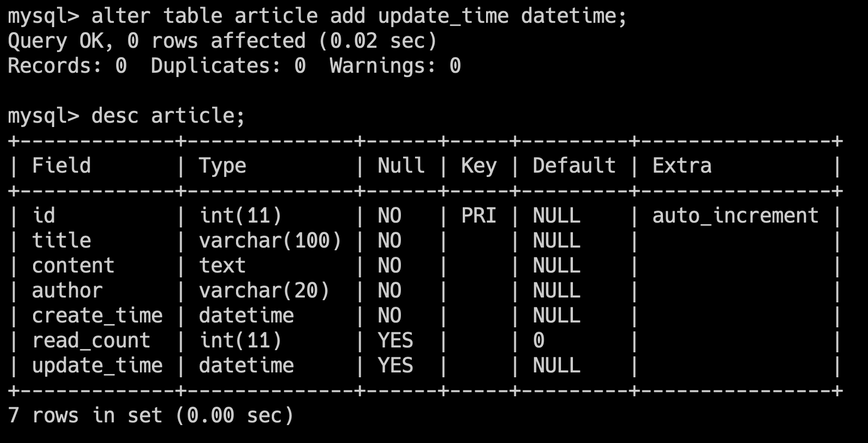Click 'varchar(100)' type in title row
The width and height of the screenshot is (868, 443).
pyautogui.click(x=270, y=241)
